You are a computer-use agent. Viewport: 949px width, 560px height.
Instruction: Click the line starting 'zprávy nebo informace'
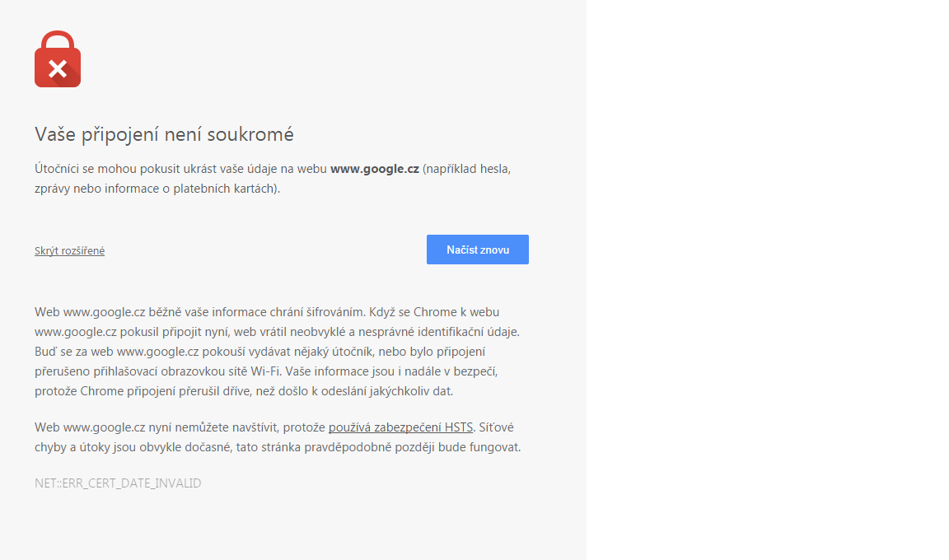tap(157, 189)
